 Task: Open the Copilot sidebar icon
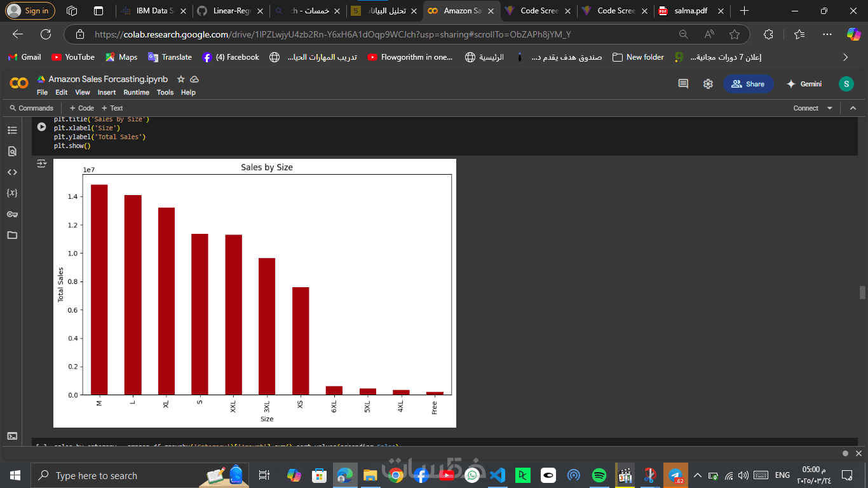coord(853,34)
